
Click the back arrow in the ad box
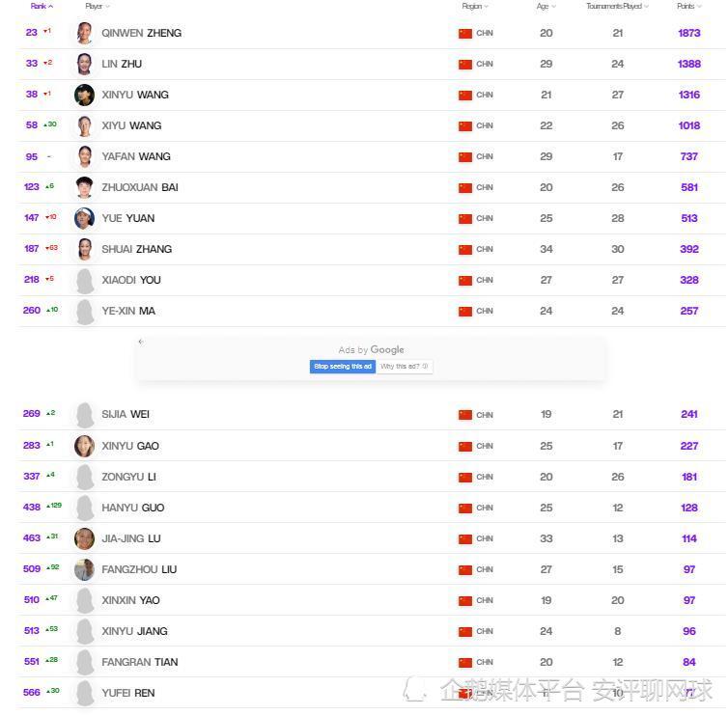(141, 342)
